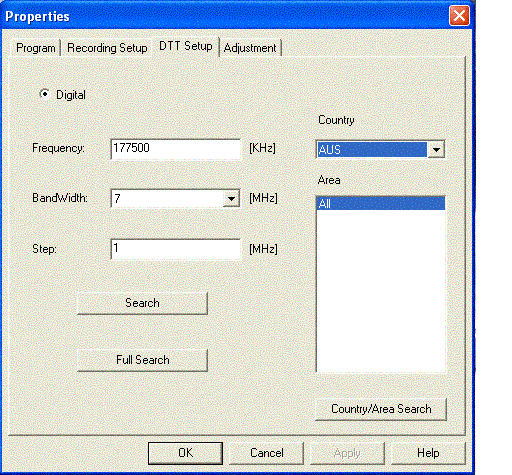The height and width of the screenshot is (475, 512).
Task: Select the Digital radio button
Action: [44, 94]
